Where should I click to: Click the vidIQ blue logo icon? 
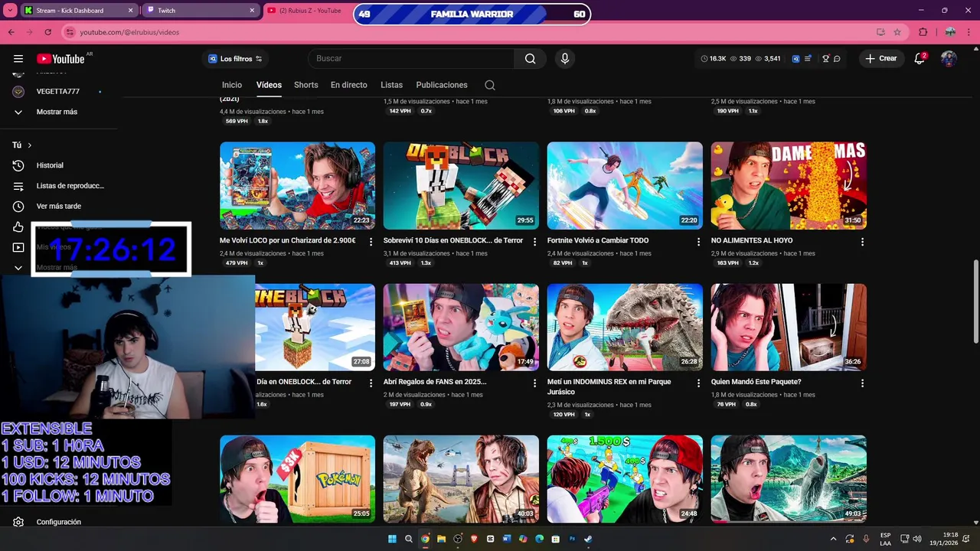pos(795,59)
